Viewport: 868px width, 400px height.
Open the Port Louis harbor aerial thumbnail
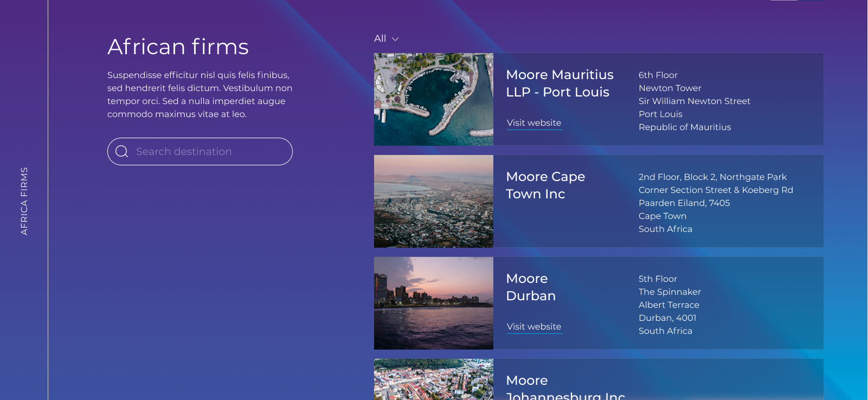coord(434,99)
